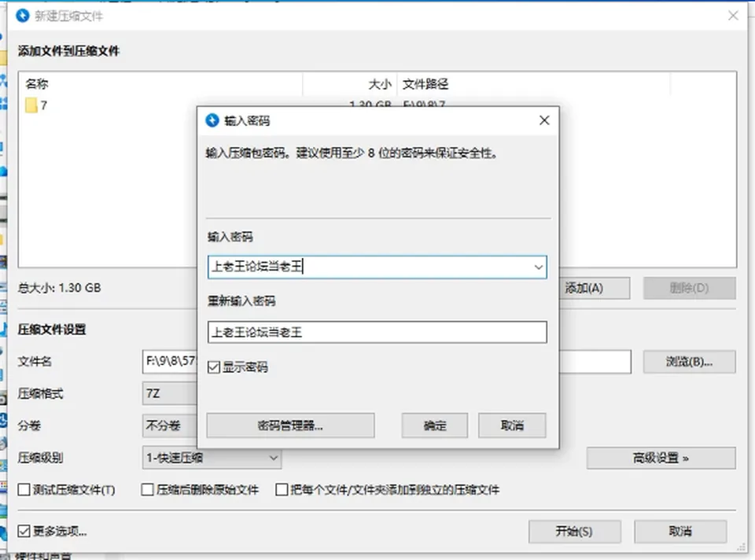Screen dimensions: 755x560
Task: Check 压缩后删除原始文件 option
Action: pyautogui.click(x=147, y=490)
